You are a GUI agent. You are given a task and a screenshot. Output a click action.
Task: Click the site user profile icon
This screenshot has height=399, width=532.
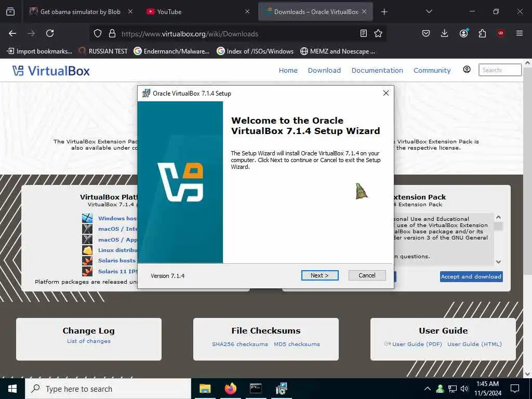(467, 70)
